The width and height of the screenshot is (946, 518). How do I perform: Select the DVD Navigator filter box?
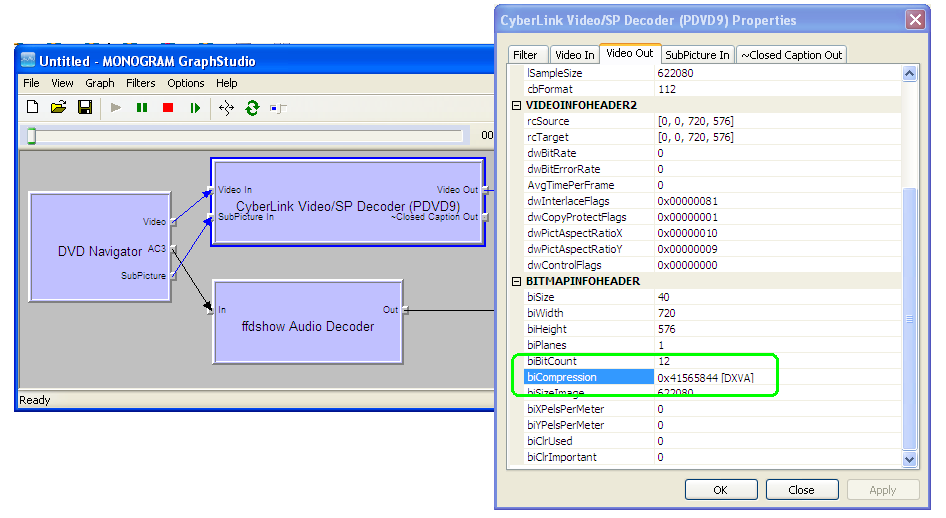point(100,247)
